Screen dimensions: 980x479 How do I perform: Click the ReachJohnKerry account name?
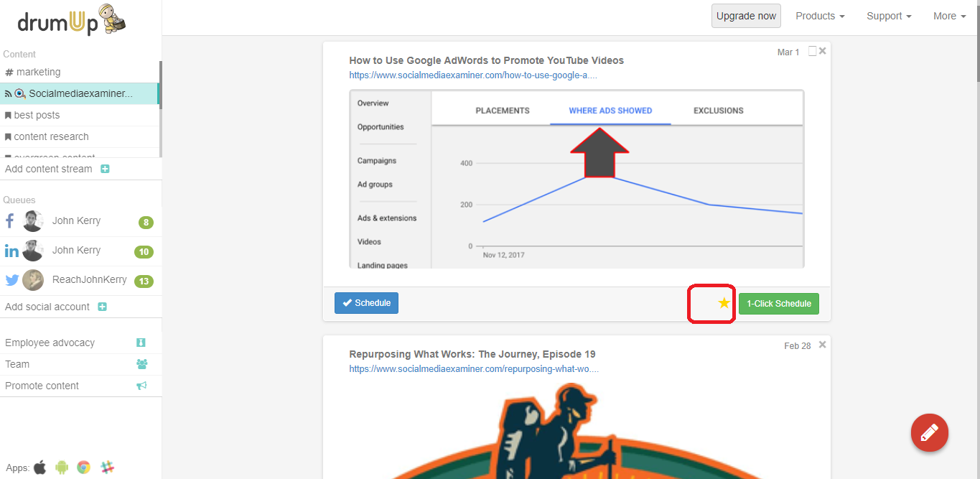pyautogui.click(x=90, y=279)
